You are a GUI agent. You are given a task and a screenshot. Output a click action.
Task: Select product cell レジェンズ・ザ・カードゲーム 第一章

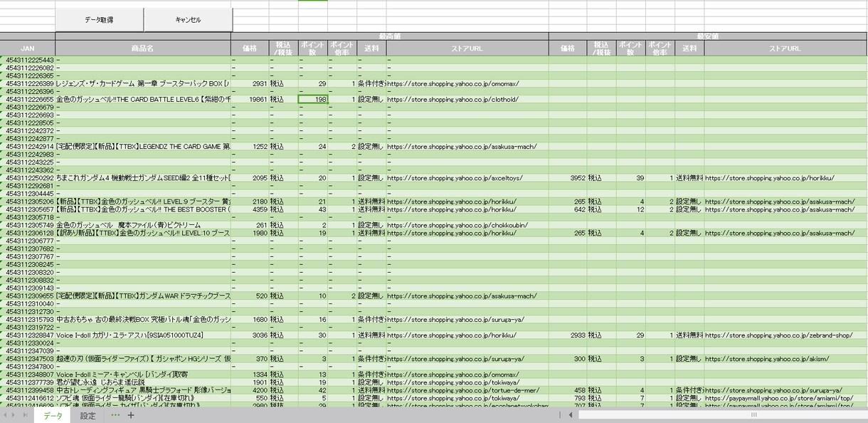[143, 83]
